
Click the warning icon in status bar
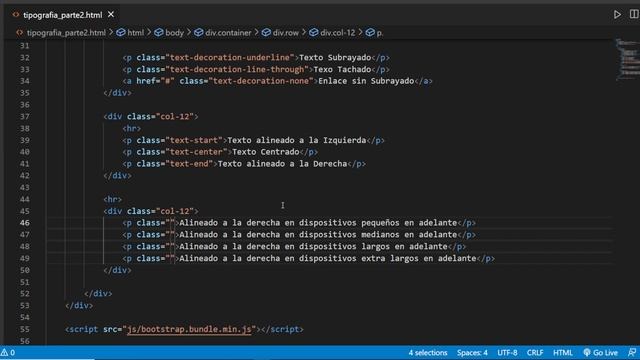pyautogui.click(x=4, y=353)
